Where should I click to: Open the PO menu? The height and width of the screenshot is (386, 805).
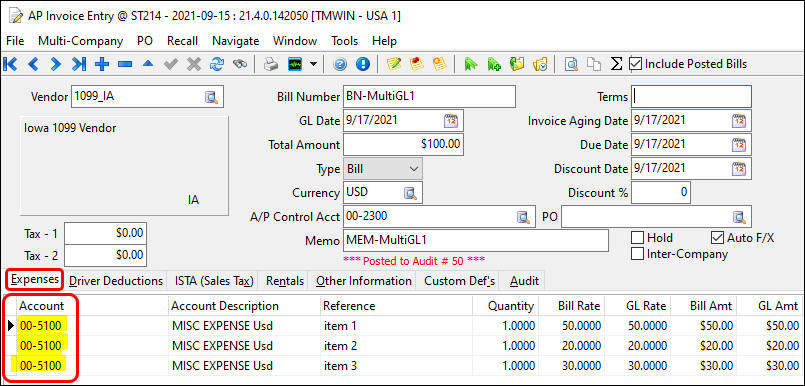click(x=145, y=41)
